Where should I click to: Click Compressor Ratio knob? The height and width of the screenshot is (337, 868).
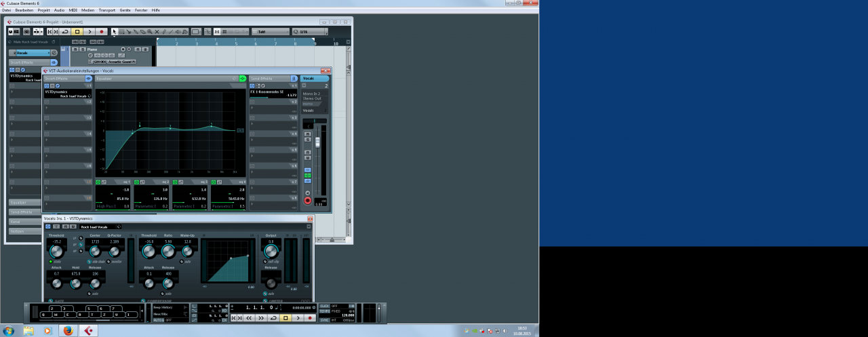168,252
